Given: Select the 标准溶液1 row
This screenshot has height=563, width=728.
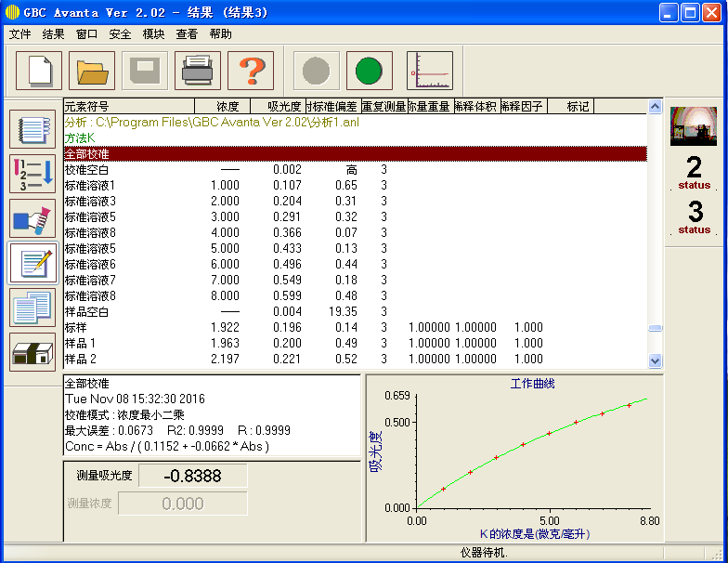Looking at the screenshot, I should (355, 186).
